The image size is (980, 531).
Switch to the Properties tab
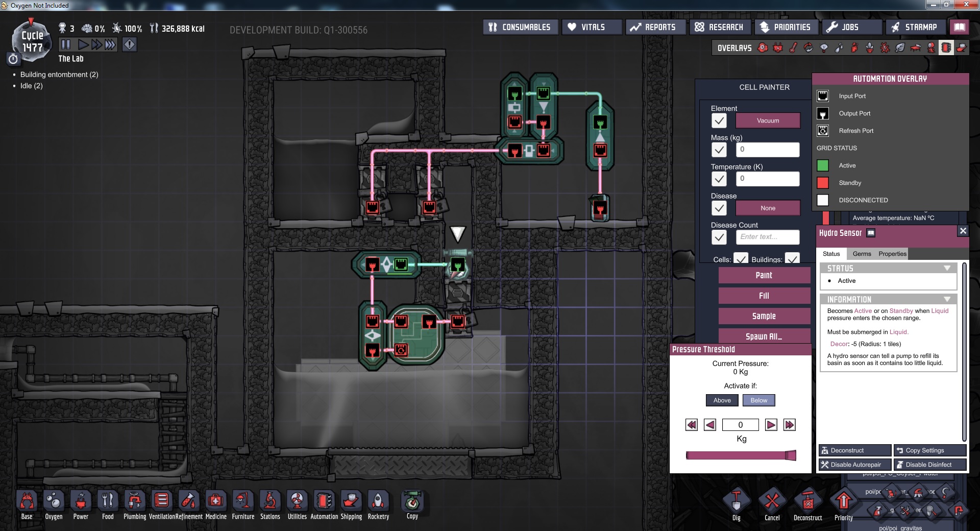tap(892, 254)
